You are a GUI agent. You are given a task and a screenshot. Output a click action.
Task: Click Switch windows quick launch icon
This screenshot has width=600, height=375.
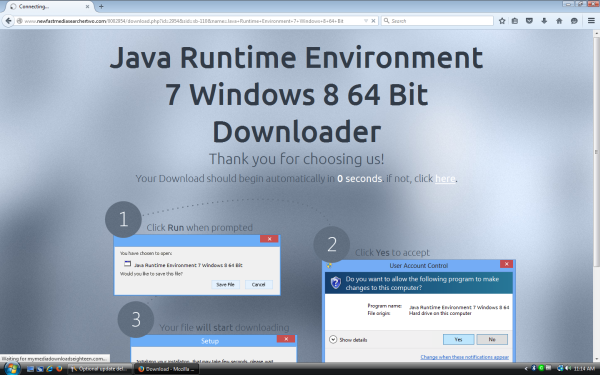tap(40, 369)
